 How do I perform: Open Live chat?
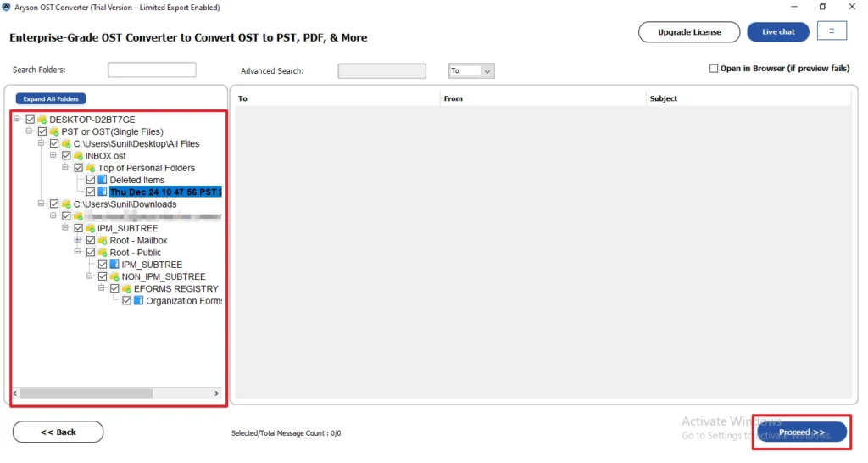tap(778, 32)
